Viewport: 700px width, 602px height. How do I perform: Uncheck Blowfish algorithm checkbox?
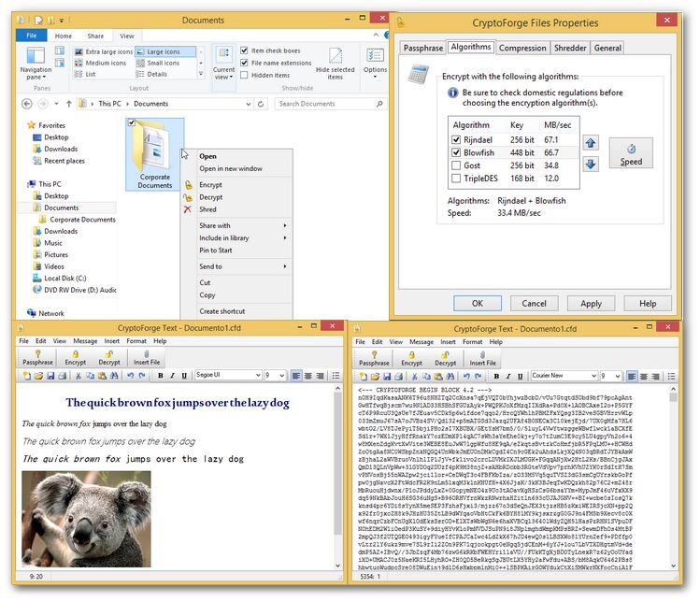pos(456,152)
